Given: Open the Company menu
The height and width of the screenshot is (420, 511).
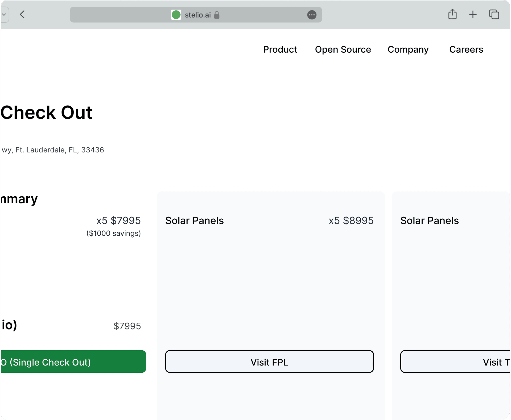Looking at the screenshot, I should (x=408, y=49).
